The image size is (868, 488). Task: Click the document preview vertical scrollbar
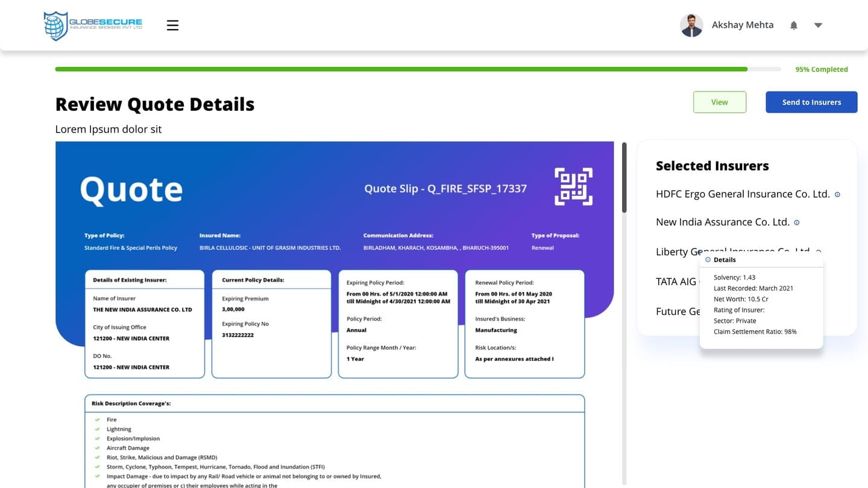(624, 178)
